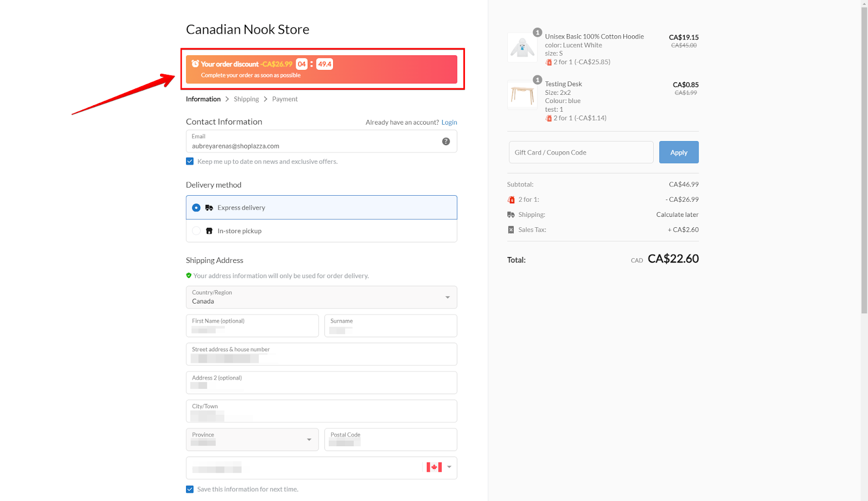Click the email help question mark icon
Image resolution: width=868 pixels, height=501 pixels.
pyautogui.click(x=446, y=142)
